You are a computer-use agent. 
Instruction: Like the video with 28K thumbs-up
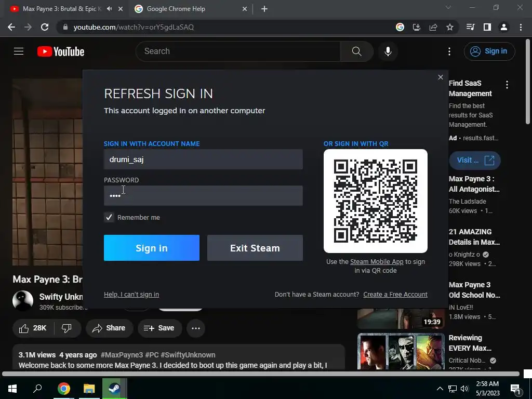(x=33, y=328)
